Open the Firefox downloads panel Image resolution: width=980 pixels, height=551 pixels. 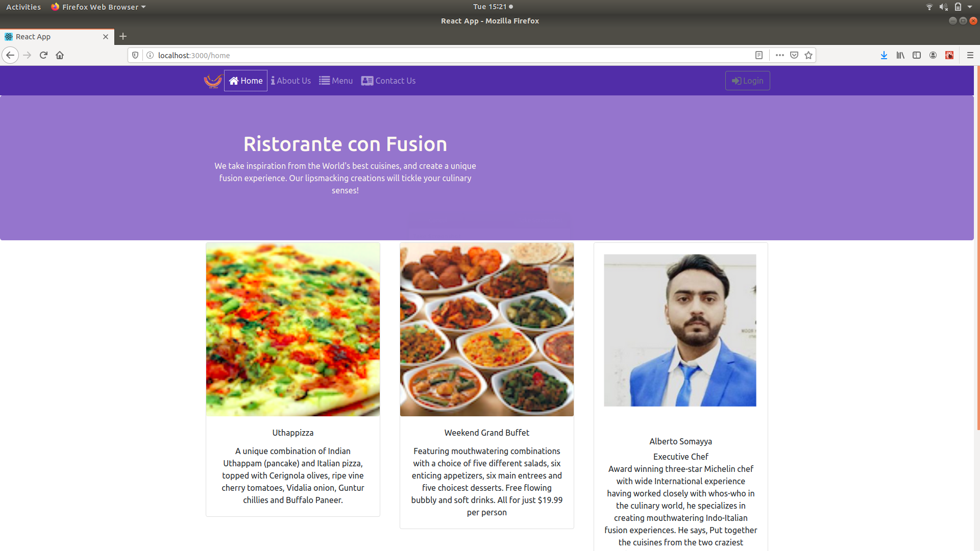coord(884,55)
